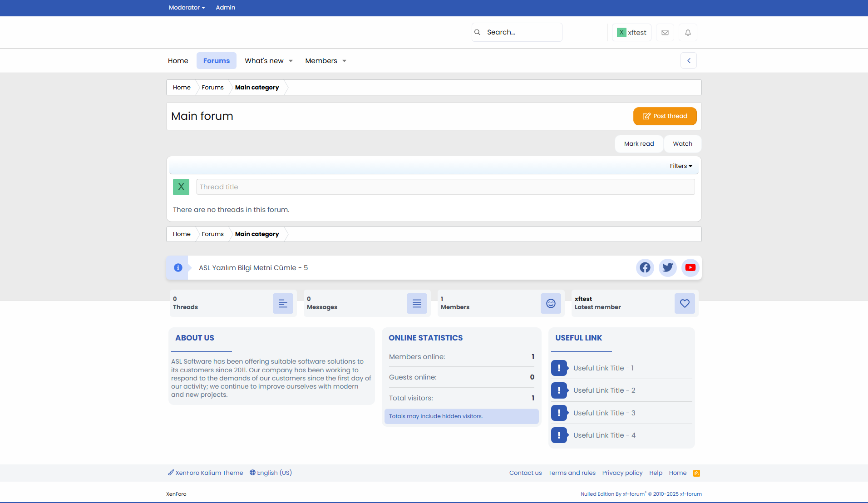This screenshot has height=503, width=868.
Task: Select the Forums navigation tab
Action: click(x=216, y=61)
